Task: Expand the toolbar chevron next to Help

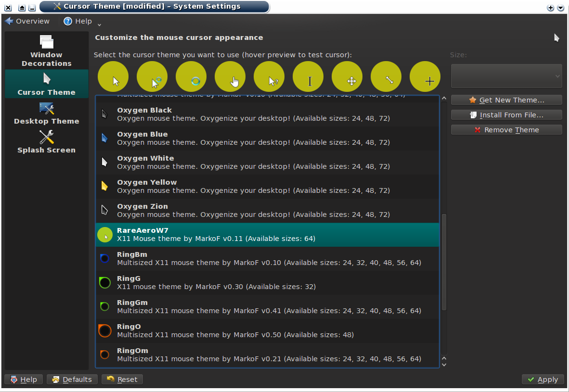Action: [x=99, y=25]
